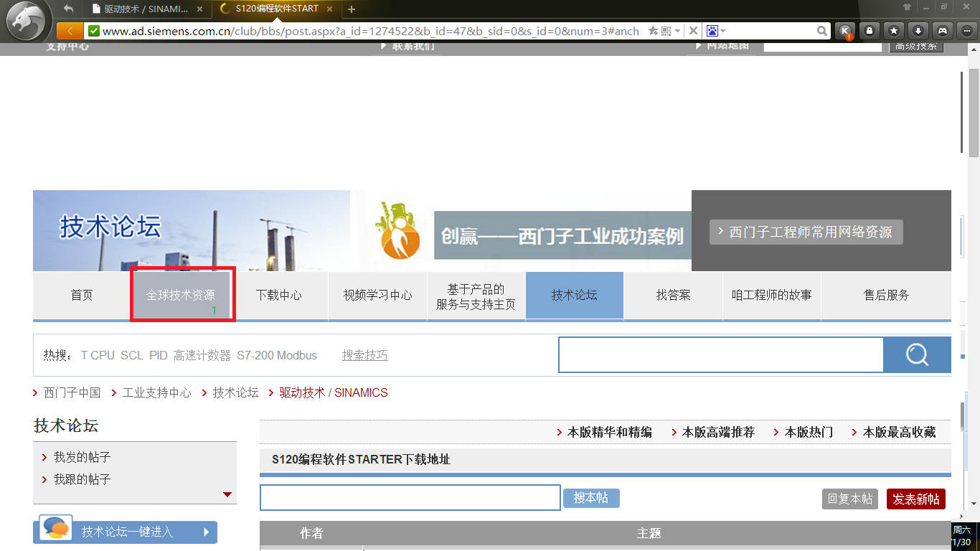The width and height of the screenshot is (980, 551).
Task: Open the 首页 navigation tab
Action: pyautogui.click(x=82, y=295)
